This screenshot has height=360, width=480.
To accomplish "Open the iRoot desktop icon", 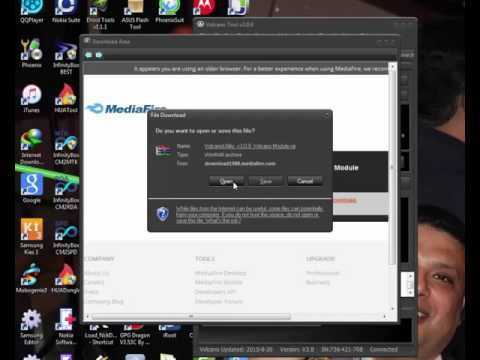I will [169, 331].
